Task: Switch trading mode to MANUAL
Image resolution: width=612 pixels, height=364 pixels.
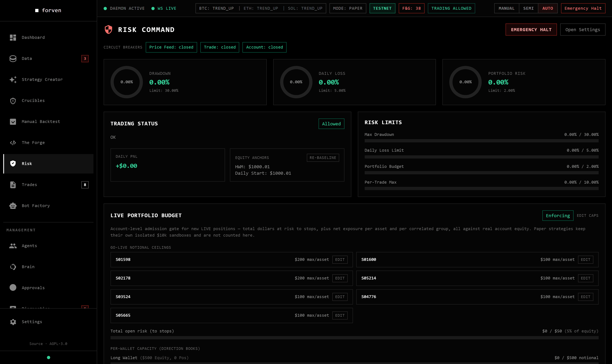Action: (506, 8)
